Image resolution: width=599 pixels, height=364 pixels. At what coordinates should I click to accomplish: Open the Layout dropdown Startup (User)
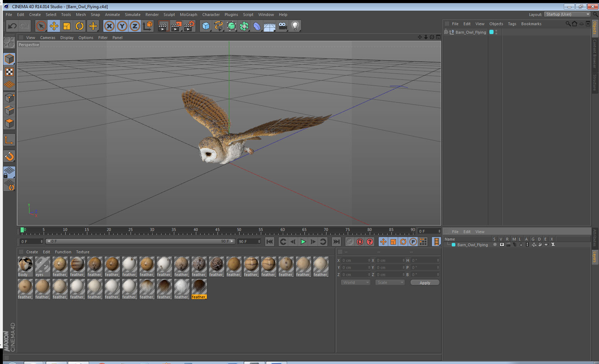pos(567,14)
